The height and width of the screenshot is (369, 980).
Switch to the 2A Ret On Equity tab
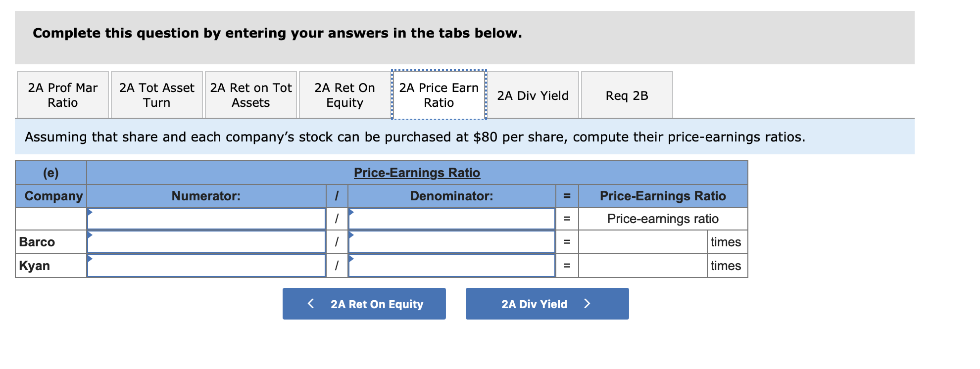click(x=344, y=94)
